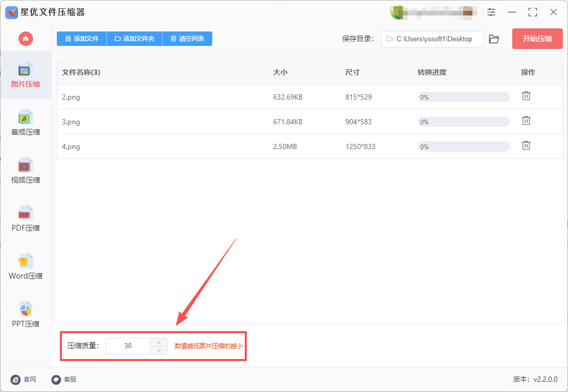Click size value 632.69KB
This screenshot has width=568, height=392.
[288, 97]
